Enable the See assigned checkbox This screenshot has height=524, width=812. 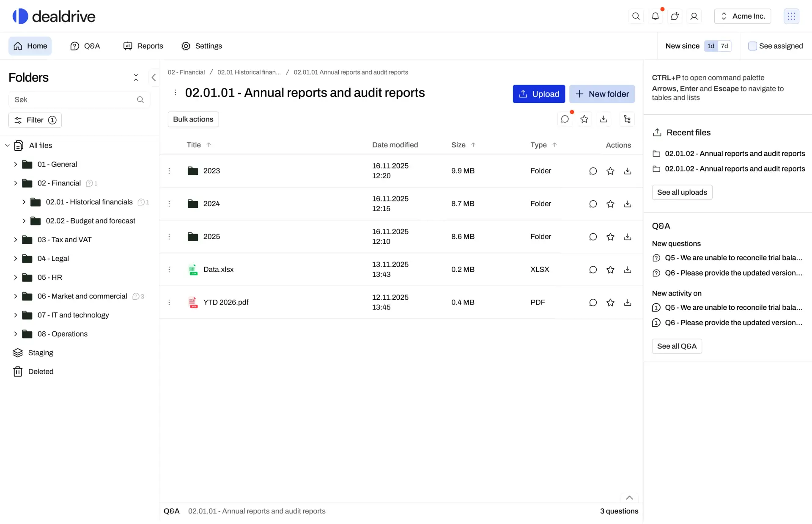pyautogui.click(x=753, y=46)
